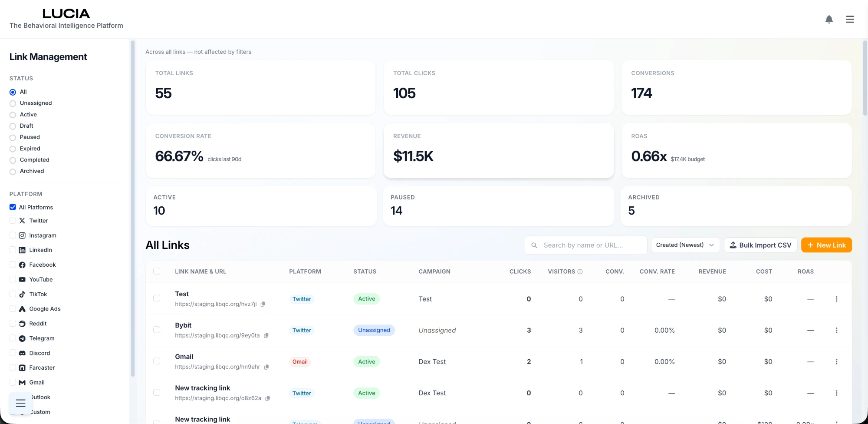Uncheck the All Platforms checkbox
The image size is (868, 424).
pyautogui.click(x=13, y=207)
